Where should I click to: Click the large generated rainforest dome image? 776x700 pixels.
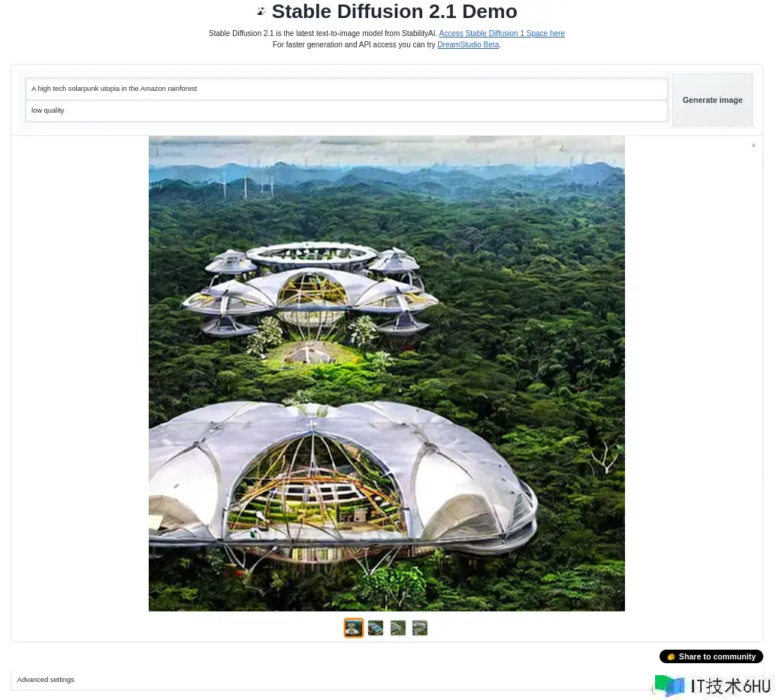[x=387, y=373]
